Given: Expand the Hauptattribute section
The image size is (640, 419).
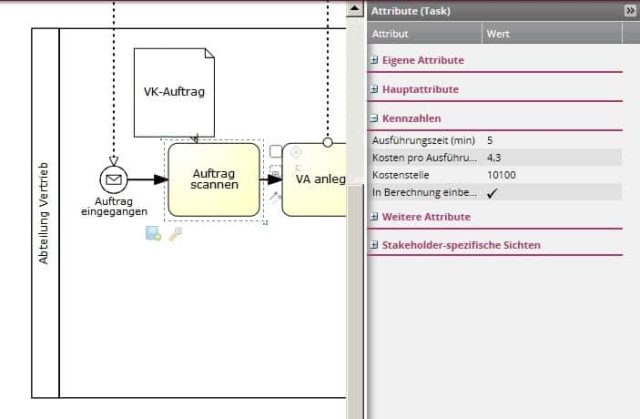Looking at the screenshot, I should click(375, 89).
